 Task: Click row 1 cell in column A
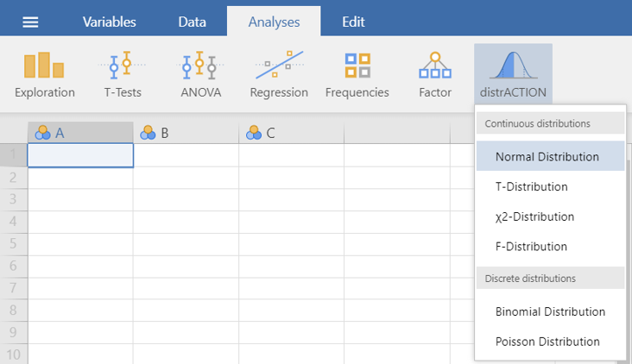tap(80, 155)
